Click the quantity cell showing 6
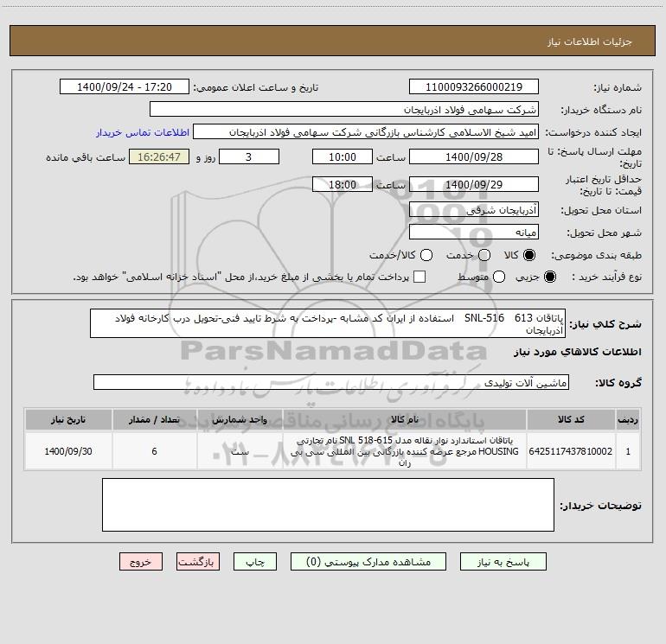Screen dimensions: 666x644 pos(154,451)
